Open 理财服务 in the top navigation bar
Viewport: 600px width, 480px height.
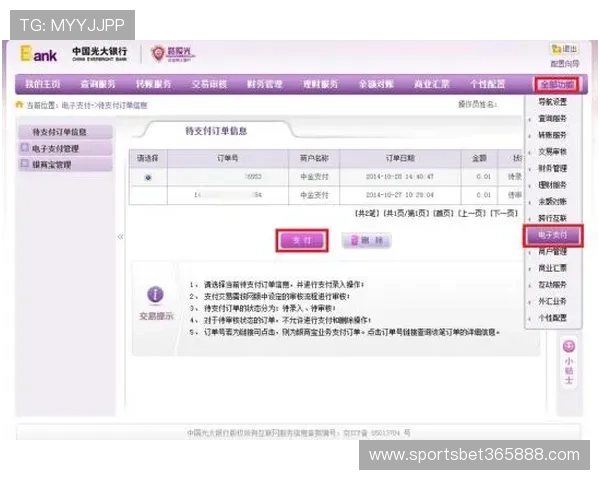coord(320,84)
